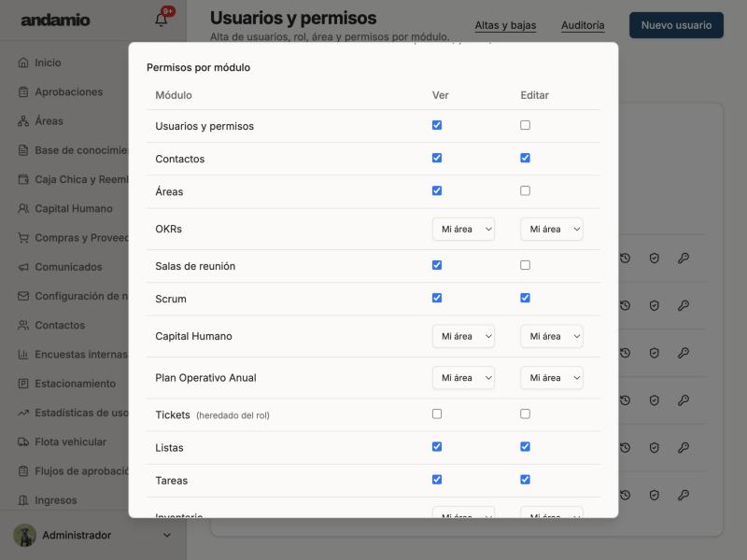747x560 pixels.
Task: Open Contactos in the sidebar
Action: (60, 325)
